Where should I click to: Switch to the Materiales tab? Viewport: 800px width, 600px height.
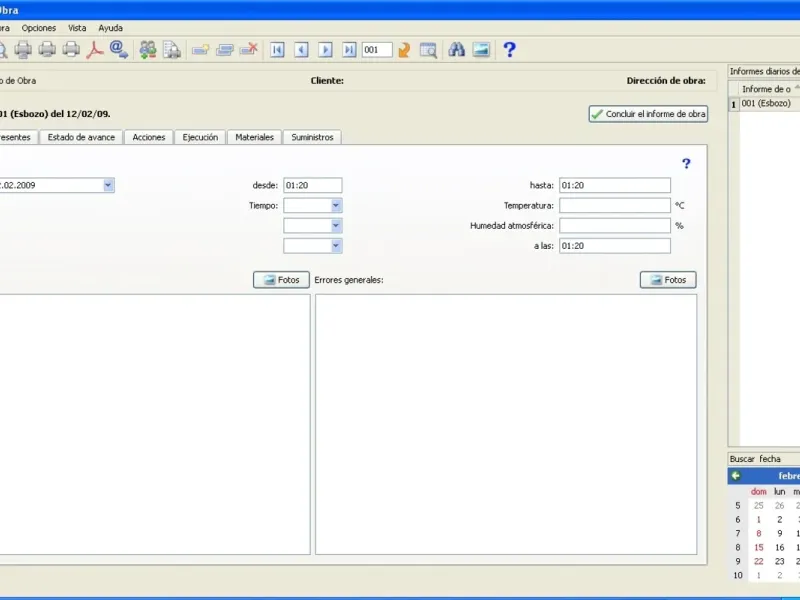tap(254, 137)
